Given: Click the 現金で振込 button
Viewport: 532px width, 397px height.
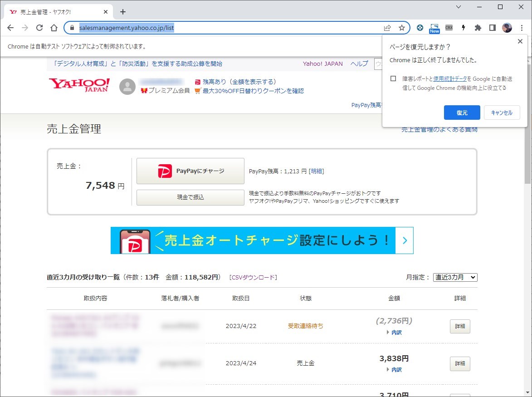Looking at the screenshot, I should pos(190,197).
